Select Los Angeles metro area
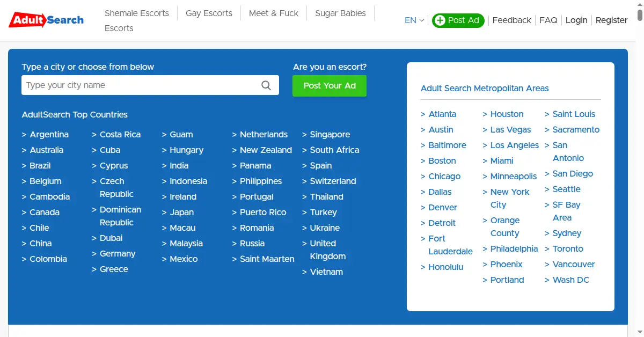 [x=514, y=145]
